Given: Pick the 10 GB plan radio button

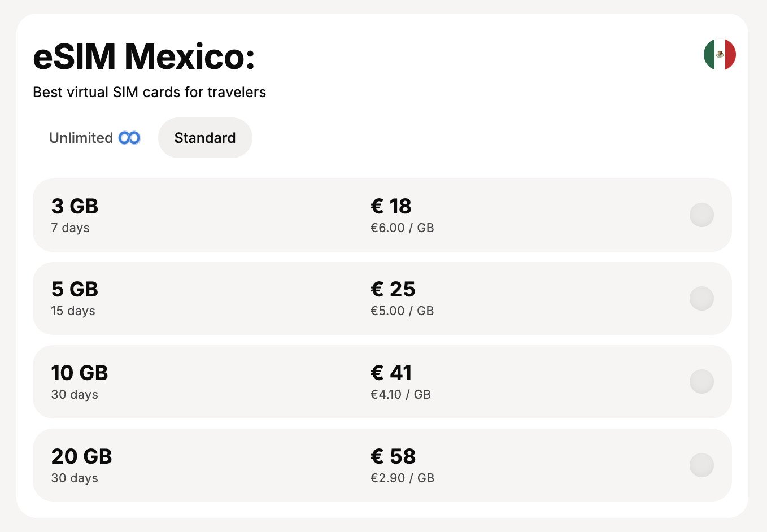Looking at the screenshot, I should (701, 382).
